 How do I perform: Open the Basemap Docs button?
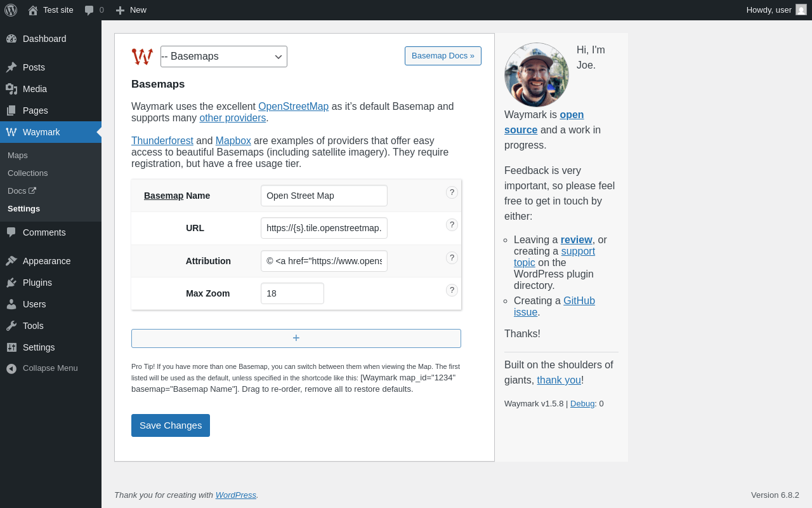(443, 56)
